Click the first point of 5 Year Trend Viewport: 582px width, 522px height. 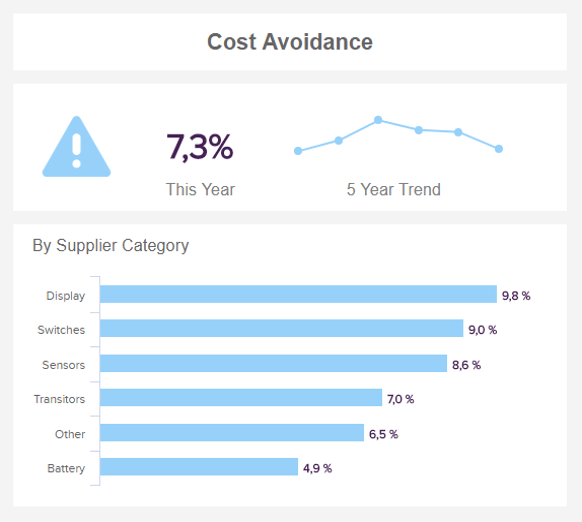tap(298, 151)
